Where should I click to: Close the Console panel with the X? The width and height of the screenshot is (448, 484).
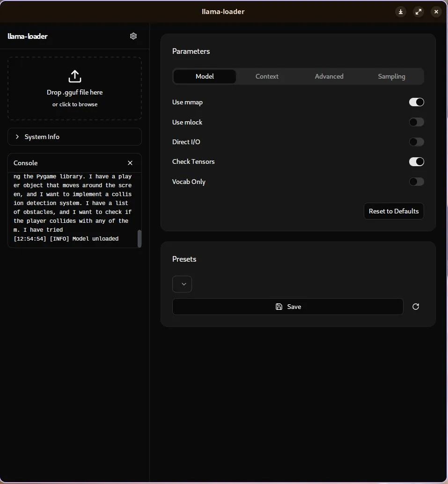coord(130,163)
